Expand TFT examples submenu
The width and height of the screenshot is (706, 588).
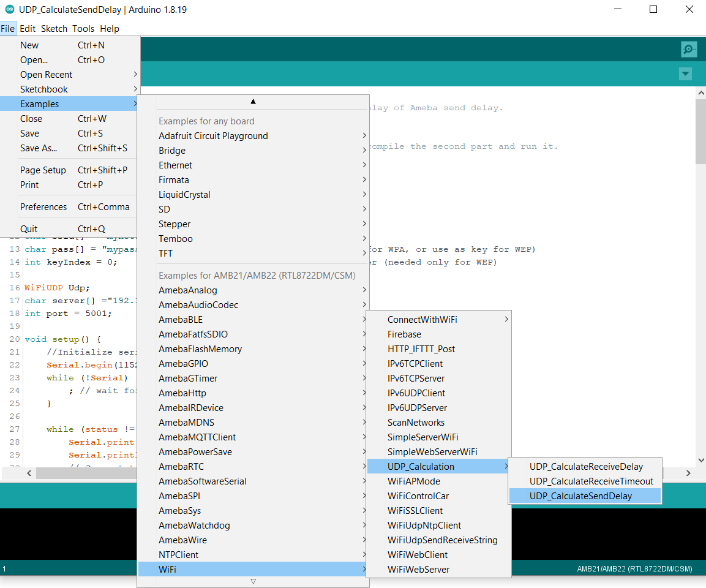coord(253,254)
